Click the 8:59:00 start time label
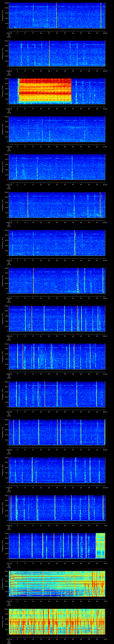This screenshot has width=114, height=644. tap(9, 488)
